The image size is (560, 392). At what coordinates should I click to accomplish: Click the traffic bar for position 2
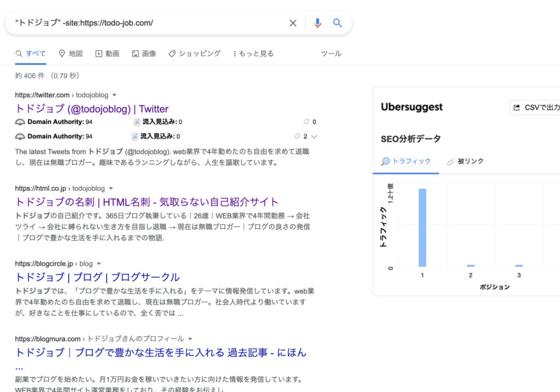pos(471,266)
